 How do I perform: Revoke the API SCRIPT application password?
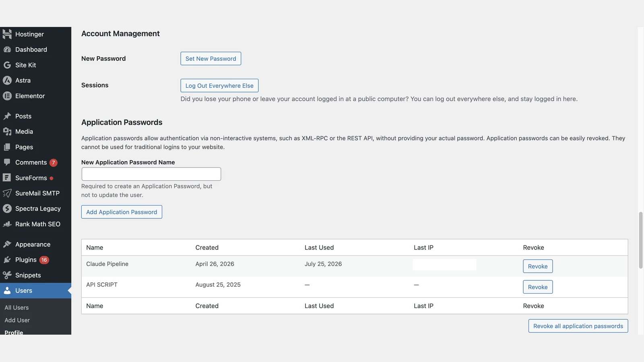[538, 287]
